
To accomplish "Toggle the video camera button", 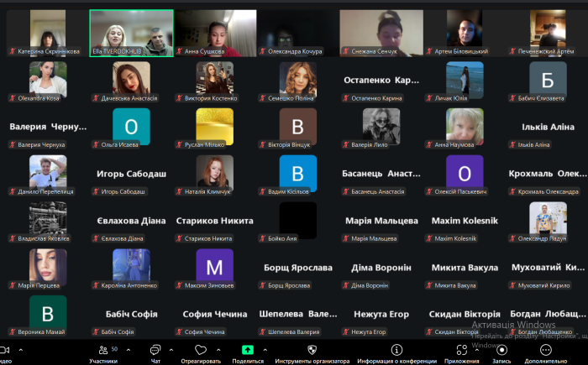I will click(5, 350).
